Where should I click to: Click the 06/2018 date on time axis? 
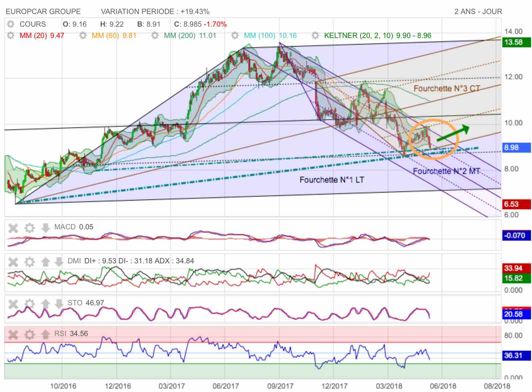[443, 386]
